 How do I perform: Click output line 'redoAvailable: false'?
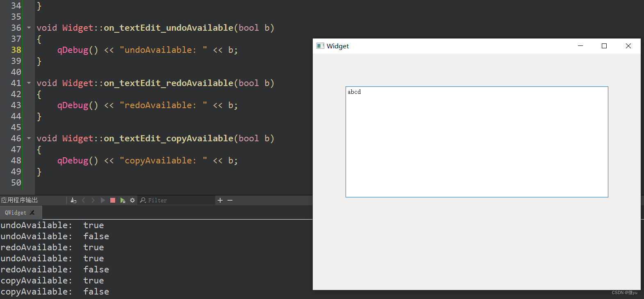(x=55, y=270)
